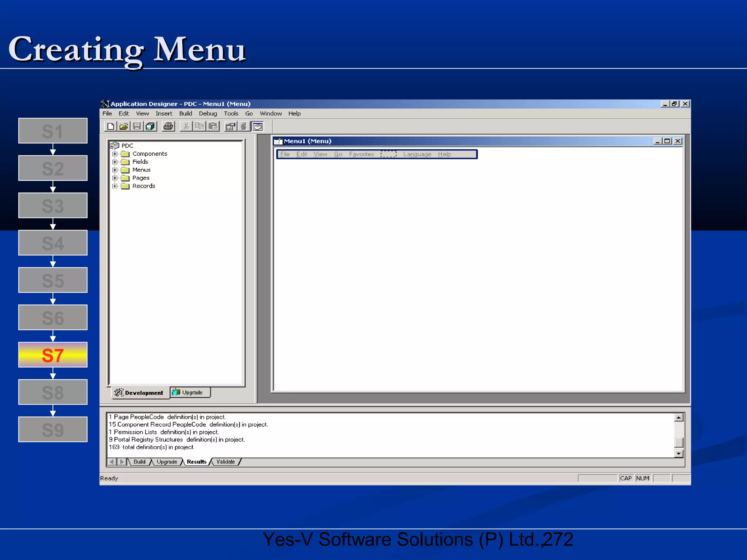Click the Menus folder icon
This screenshot has width=747, height=560.
click(125, 170)
